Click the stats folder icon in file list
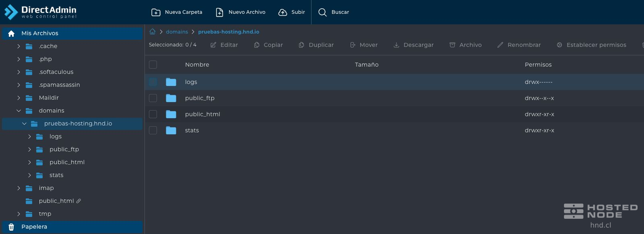Image resolution: width=644 pixels, height=234 pixels. [171, 130]
